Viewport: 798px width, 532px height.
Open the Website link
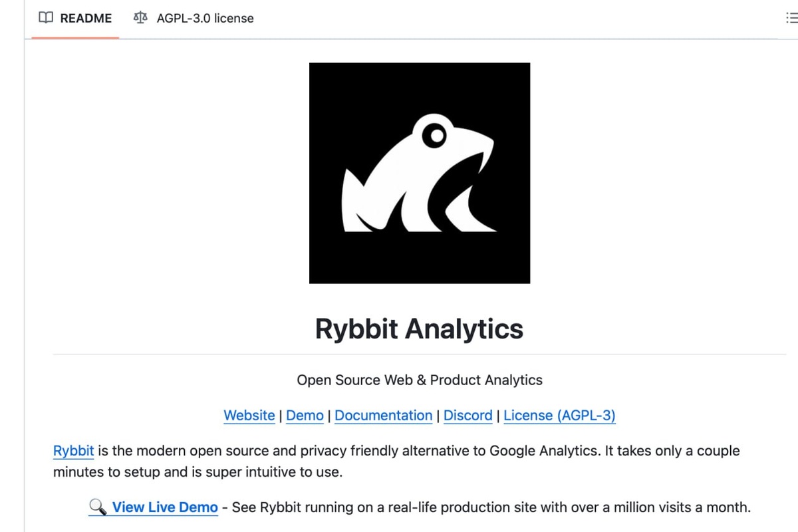tap(249, 416)
